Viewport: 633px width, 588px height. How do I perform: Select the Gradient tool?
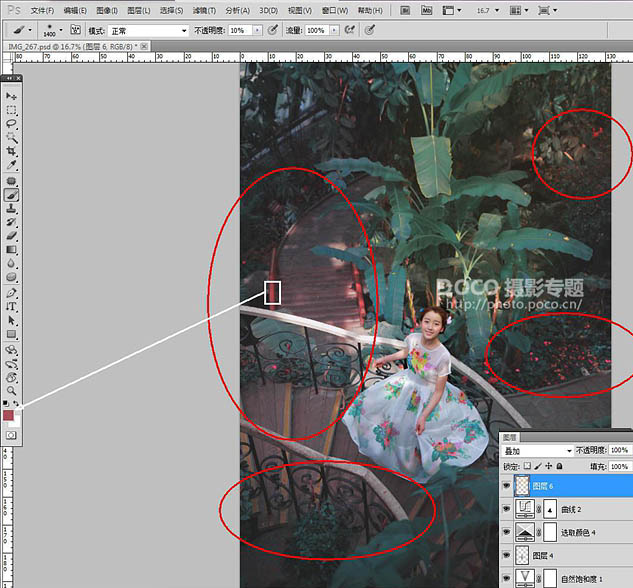(x=11, y=250)
